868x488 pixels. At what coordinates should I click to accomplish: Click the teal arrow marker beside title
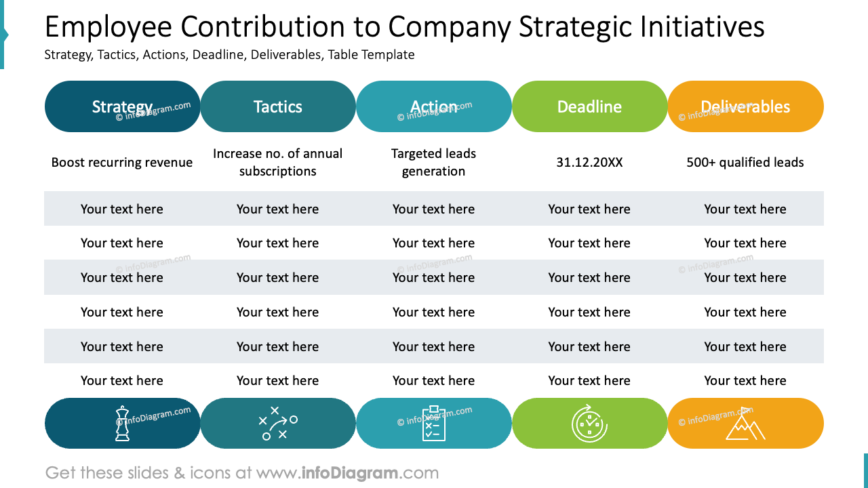pyautogui.click(x=3, y=35)
